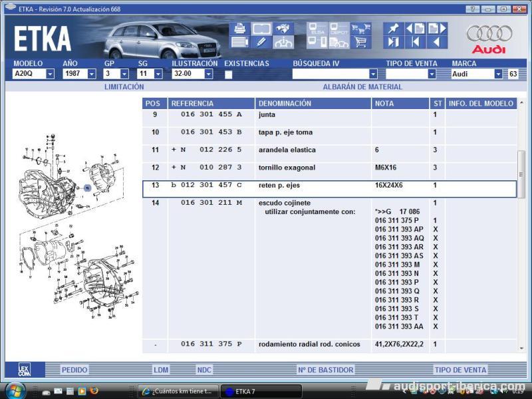Viewport: 532px width, 399px height.
Task: Click the gearbox exploded-view illustration
Action: click(x=78, y=226)
